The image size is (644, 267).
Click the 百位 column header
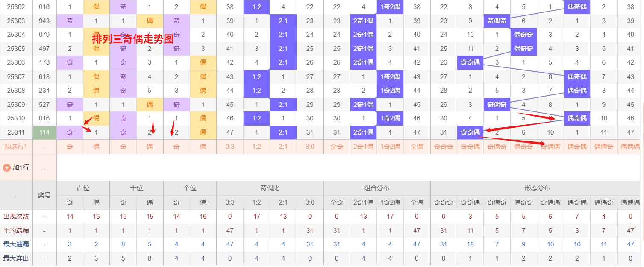tap(83, 188)
